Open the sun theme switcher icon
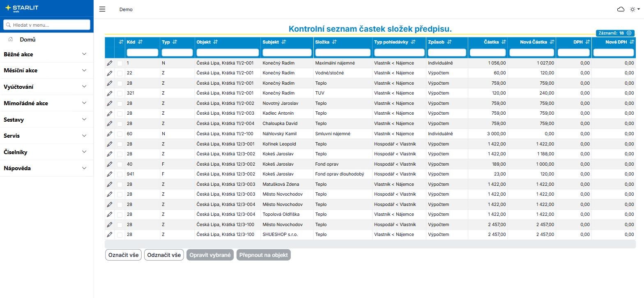 tap(635, 9)
